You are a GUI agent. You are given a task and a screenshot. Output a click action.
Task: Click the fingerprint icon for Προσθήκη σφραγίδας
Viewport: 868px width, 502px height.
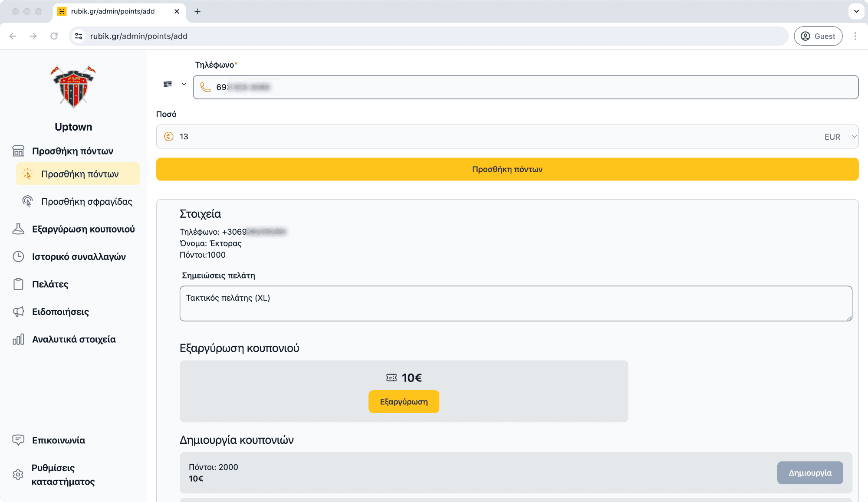tap(27, 201)
